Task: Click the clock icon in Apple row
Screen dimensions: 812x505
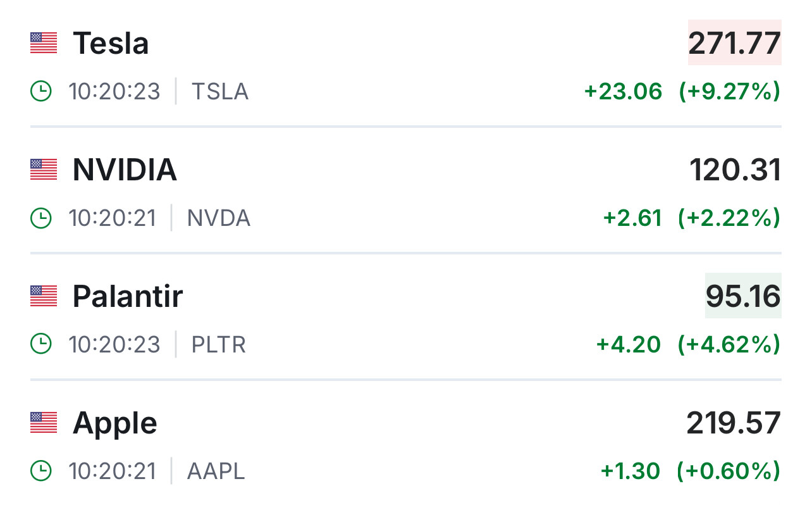Action: pyautogui.click(x=40, y=471)
